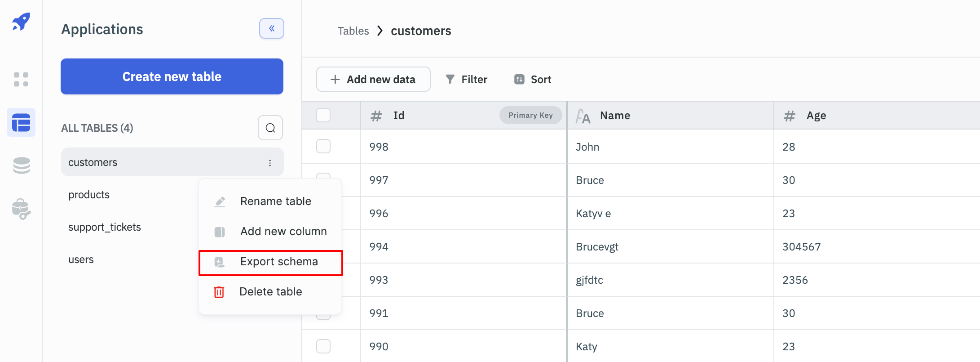This screenshot has width=980, height=362.
Task: Open the Sort options
Action: (x=533, y=80)
